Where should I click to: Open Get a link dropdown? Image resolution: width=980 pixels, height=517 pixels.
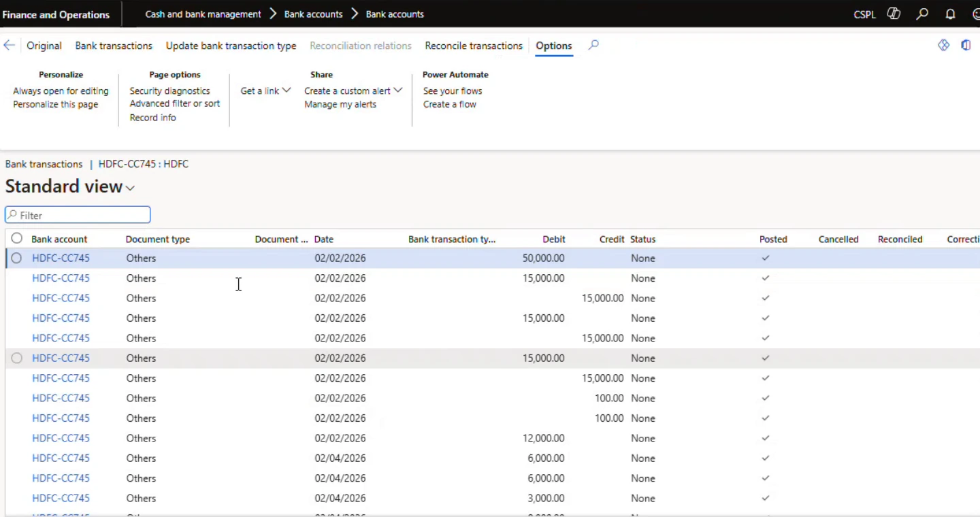(x=265, y=90)
